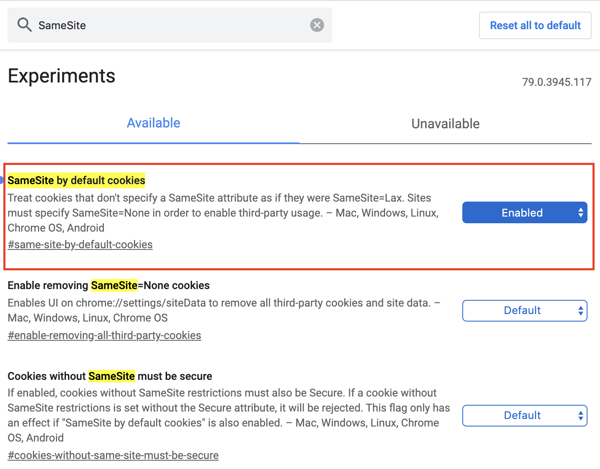Image resolution: width=600 pixels, height=469 pixels.
Task: Click the Cookies without SameSite must be secure heading
Action: pos(109,376)
